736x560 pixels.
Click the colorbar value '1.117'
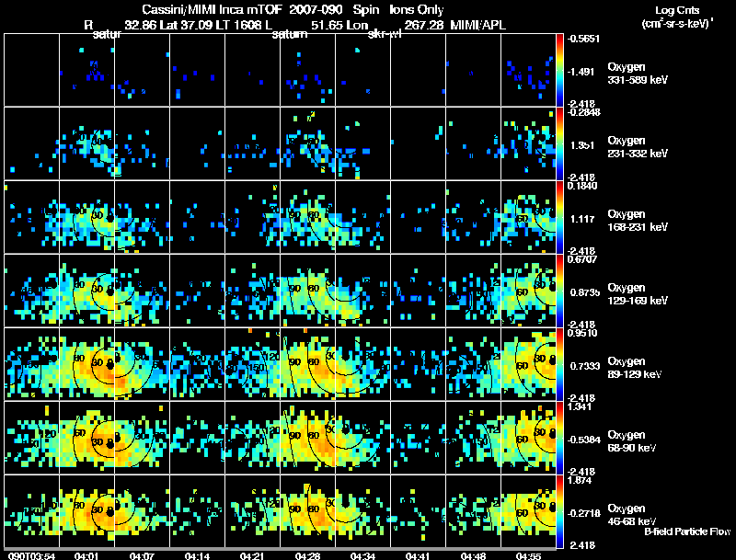click(582, 219)
